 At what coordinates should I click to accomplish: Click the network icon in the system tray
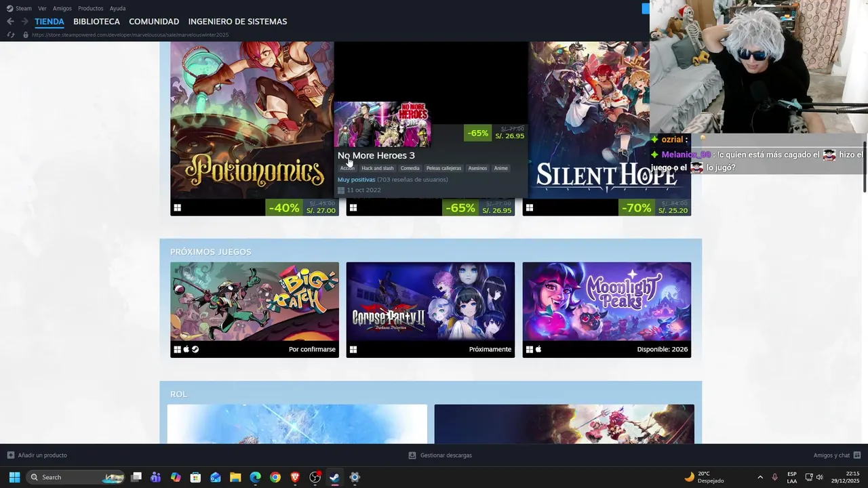[x=809, y=477]
